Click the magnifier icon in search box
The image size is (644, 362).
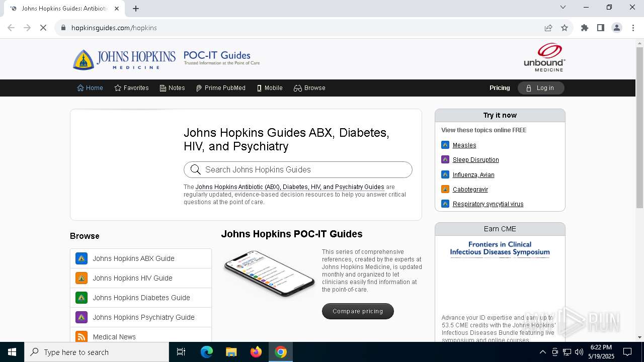point(196,169)
